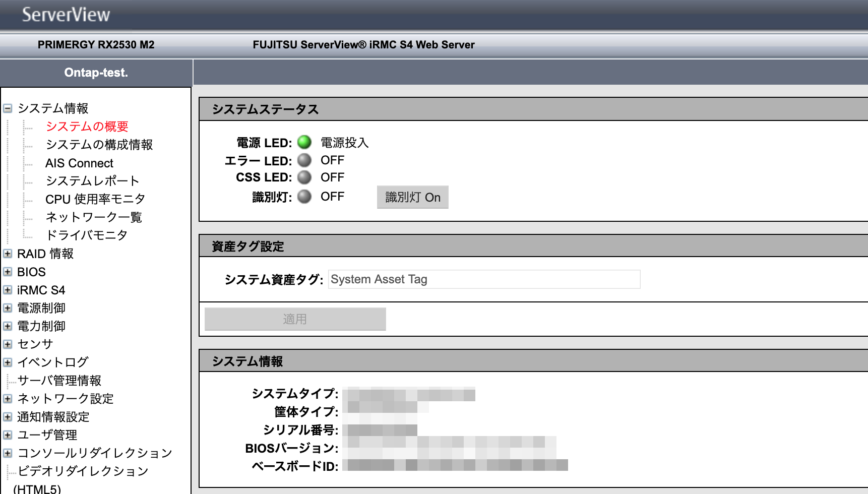
Task: Click the 識別灯 On button
Action: (413, 197)
